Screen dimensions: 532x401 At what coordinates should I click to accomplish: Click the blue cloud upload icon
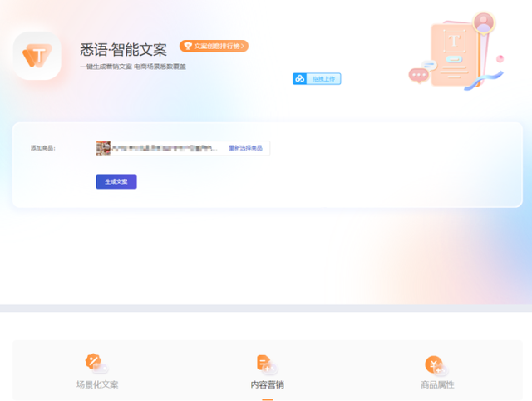(299, 79)
